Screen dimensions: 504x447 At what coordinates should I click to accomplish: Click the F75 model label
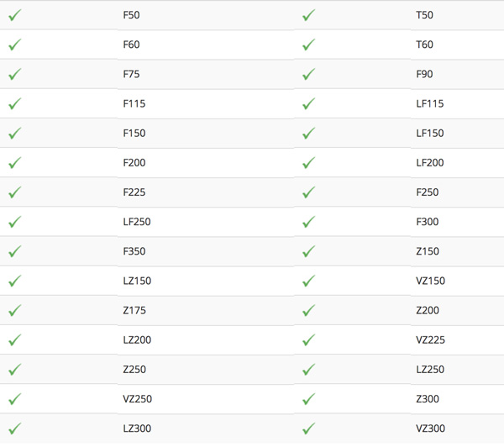131,74
